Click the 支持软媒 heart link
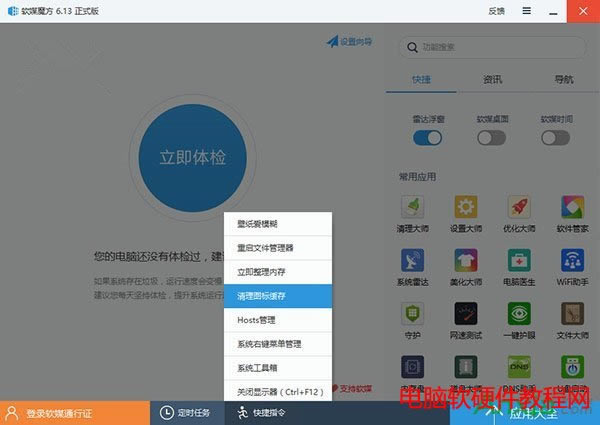 tap(352, 389)
